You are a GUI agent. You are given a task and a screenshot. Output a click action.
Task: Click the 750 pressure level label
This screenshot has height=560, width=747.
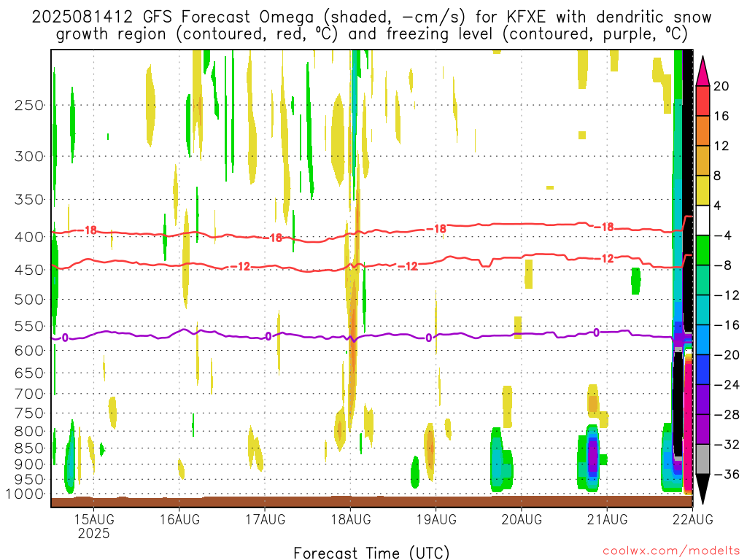29,413
